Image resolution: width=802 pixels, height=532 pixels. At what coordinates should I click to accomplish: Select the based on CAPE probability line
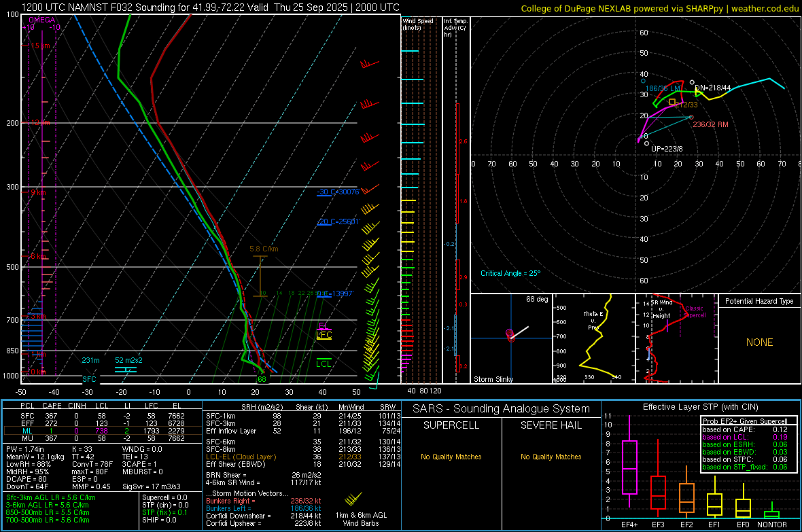(744, 429)
